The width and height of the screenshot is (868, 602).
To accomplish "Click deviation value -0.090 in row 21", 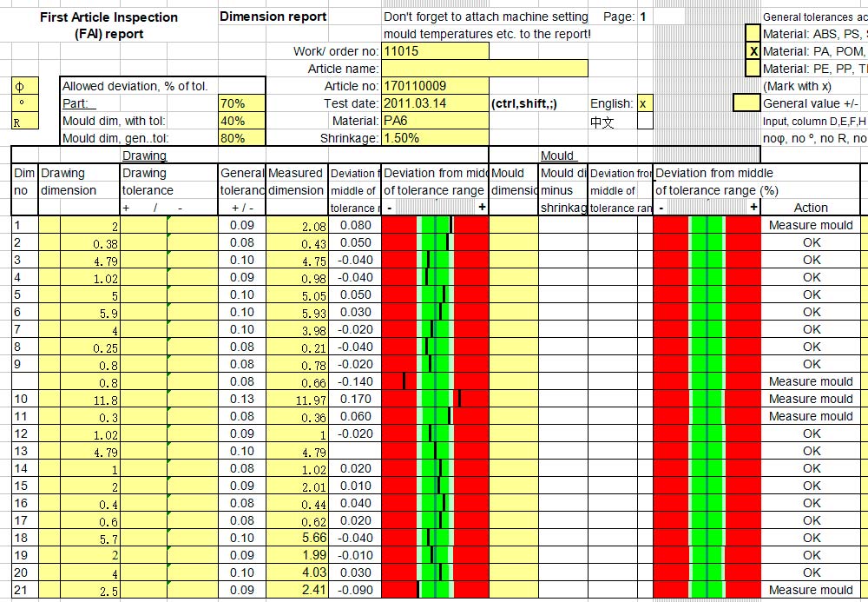I will coord(355,590).
